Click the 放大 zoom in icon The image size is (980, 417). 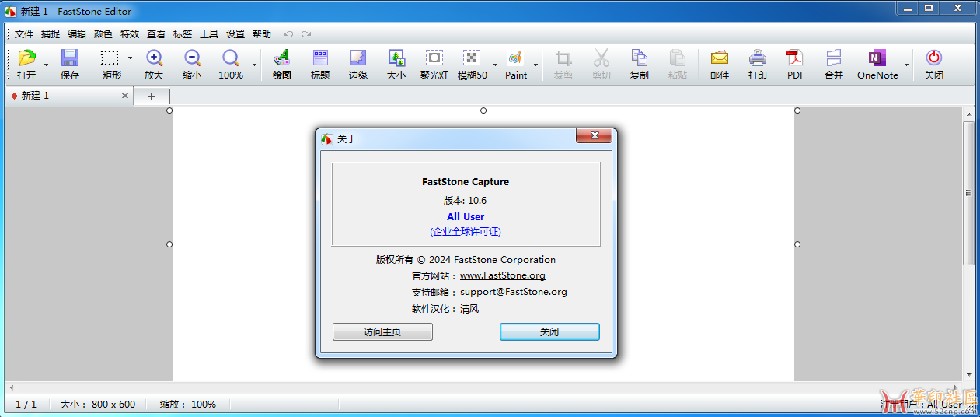[154, 58]
